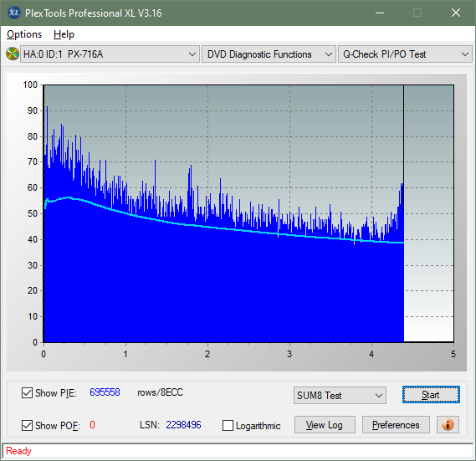
Task: Open the SUM8 Test dropdown
Action: [340, 396]
